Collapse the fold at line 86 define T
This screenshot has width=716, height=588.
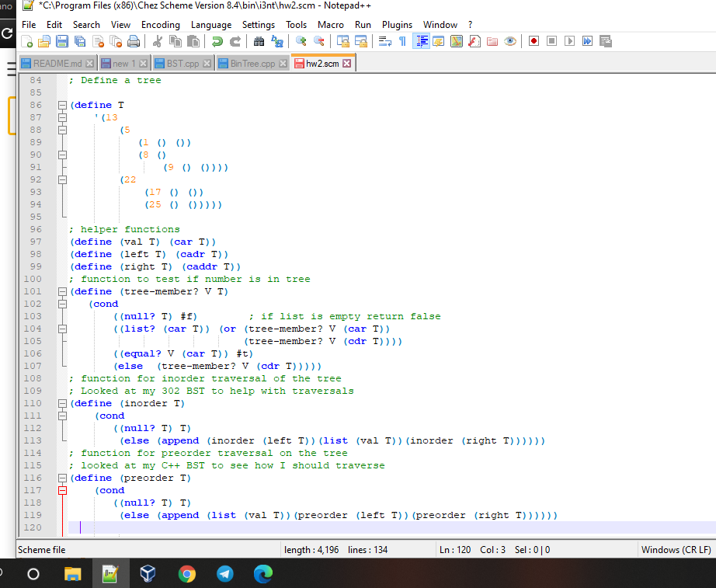[x=62, y=105]
